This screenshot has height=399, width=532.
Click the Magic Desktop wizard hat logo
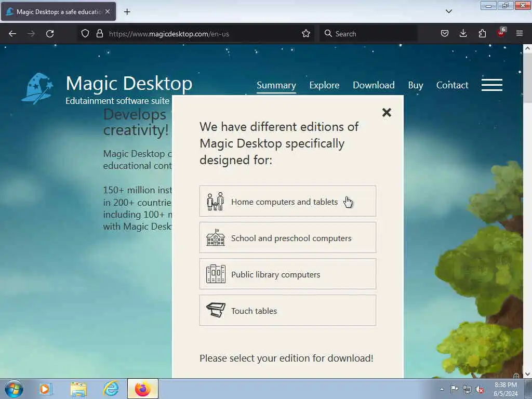point(37,88)
